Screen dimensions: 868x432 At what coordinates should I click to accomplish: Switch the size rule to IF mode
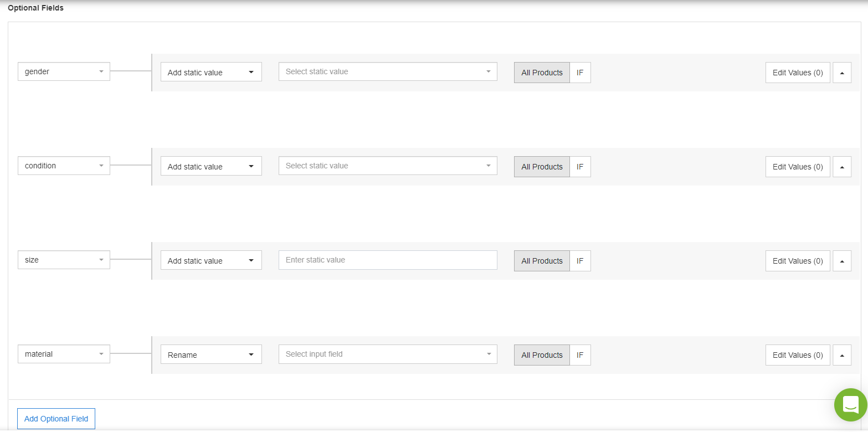tap(580, 260)
